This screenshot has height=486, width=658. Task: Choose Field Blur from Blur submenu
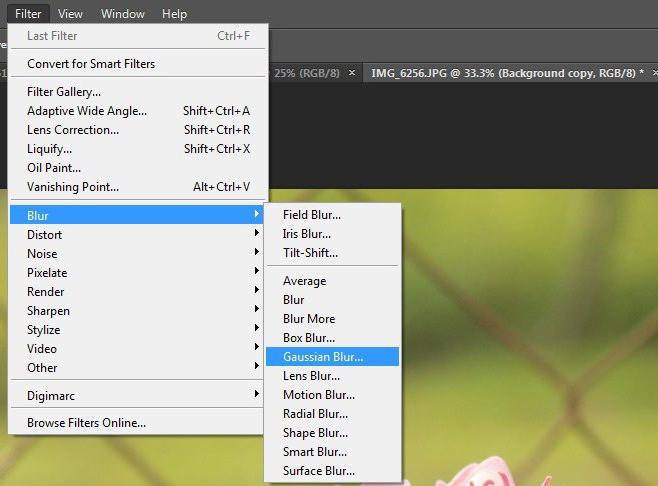332,215
